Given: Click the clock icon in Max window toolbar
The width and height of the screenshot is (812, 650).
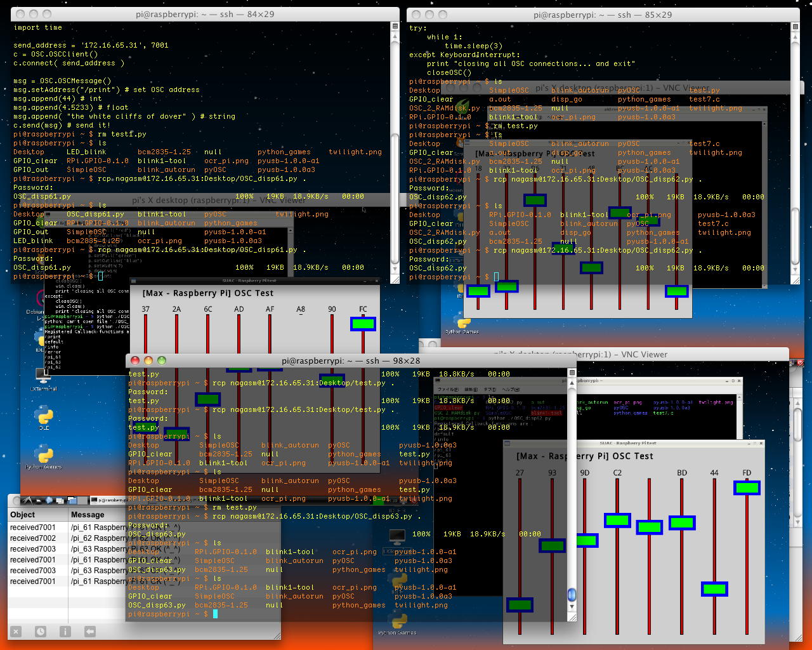Looking at the screenshot, I should point(40,632).
